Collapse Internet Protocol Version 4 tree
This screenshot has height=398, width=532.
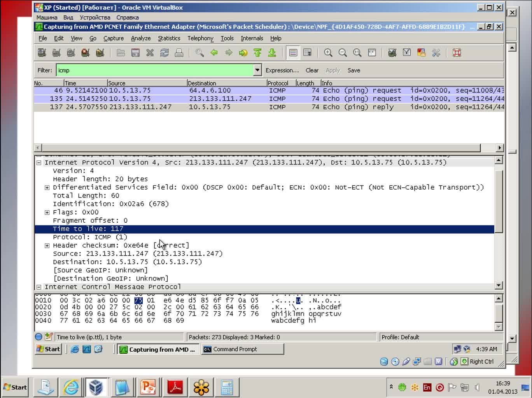click(x=39, y=162)
